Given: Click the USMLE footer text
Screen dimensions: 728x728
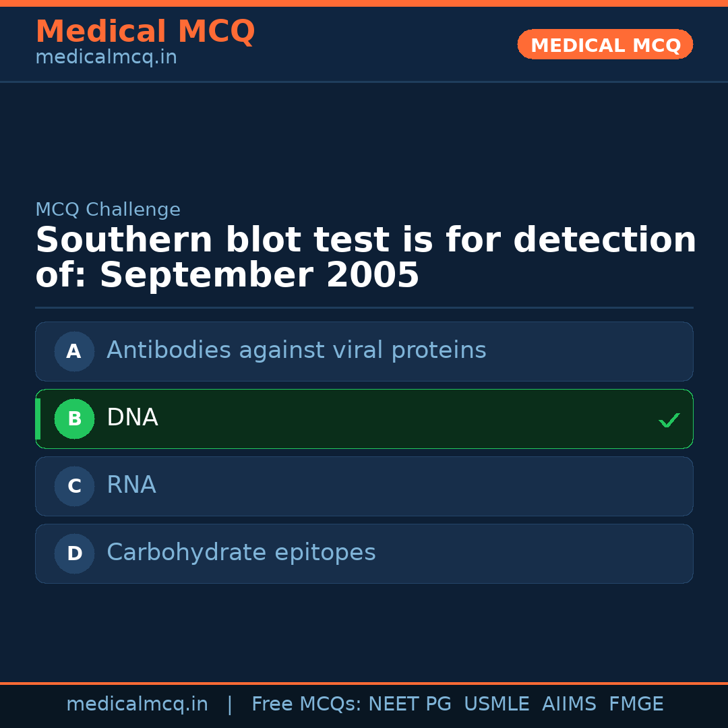Looking at the screenshot, I should pyautogui.click(x=496, y=704).
